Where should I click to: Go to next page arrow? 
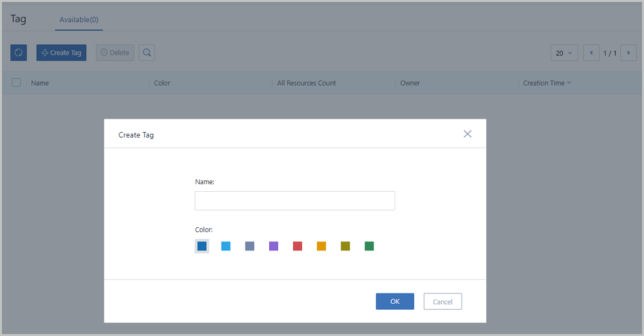pyautogui.click(x=629, y=53)
